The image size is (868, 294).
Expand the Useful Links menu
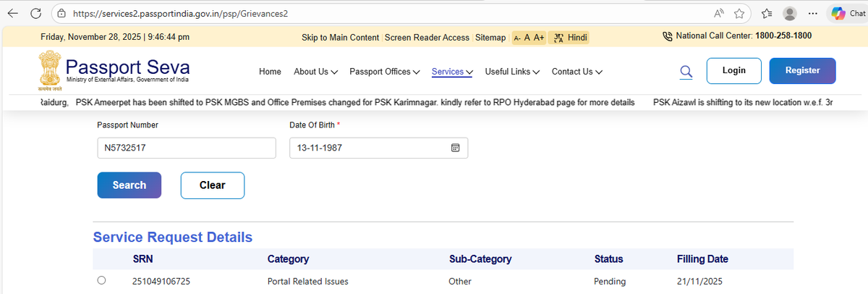pos(512,72)
